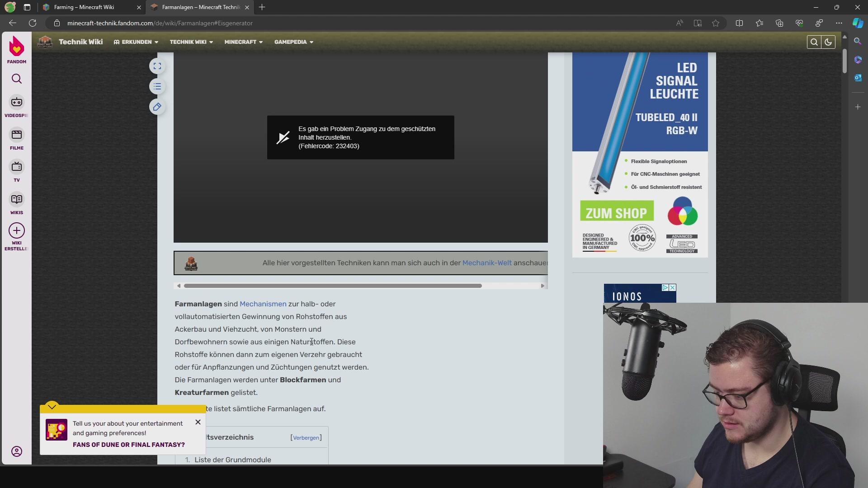This screenshot has height=488, width=868.
Task: Open user profile icon in sidebar
Action: pyautogui.click(x=17, y=451)
